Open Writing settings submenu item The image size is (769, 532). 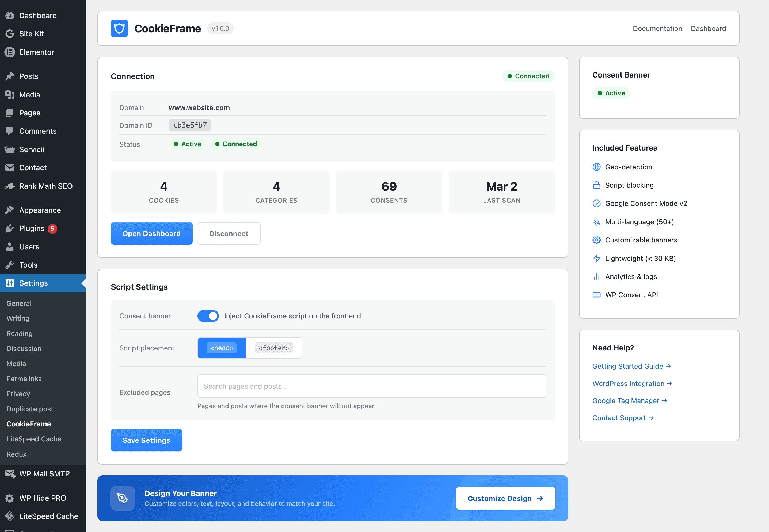[x=18, y=318]
